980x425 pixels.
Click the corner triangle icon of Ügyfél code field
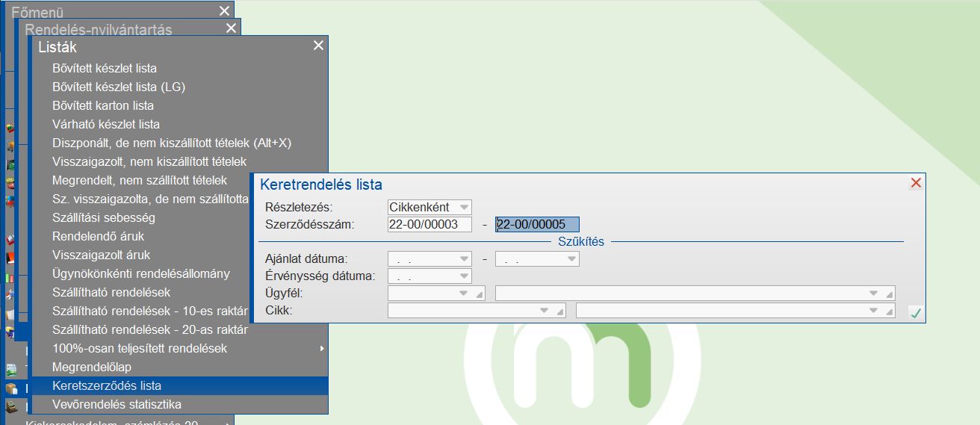(x=480, y=295)
